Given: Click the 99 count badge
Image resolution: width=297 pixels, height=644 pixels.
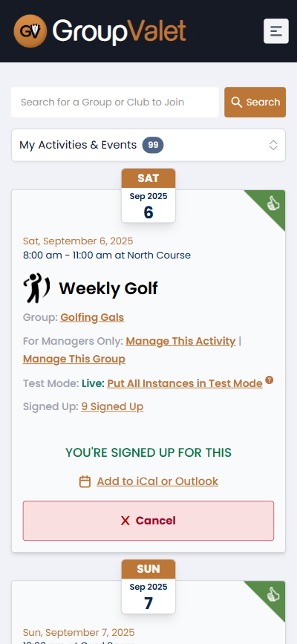Looking at the screenshot, I should [x=153, y=145].
